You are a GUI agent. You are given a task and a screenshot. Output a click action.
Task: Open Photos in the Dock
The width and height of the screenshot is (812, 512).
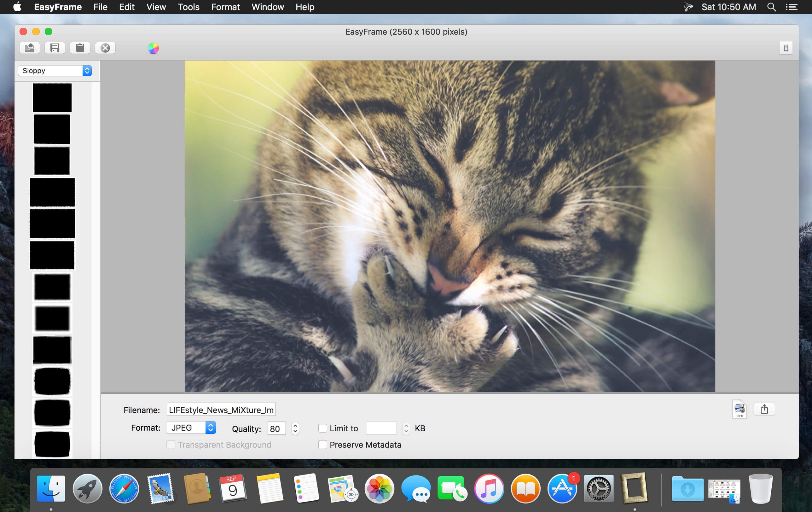point(379,488)
